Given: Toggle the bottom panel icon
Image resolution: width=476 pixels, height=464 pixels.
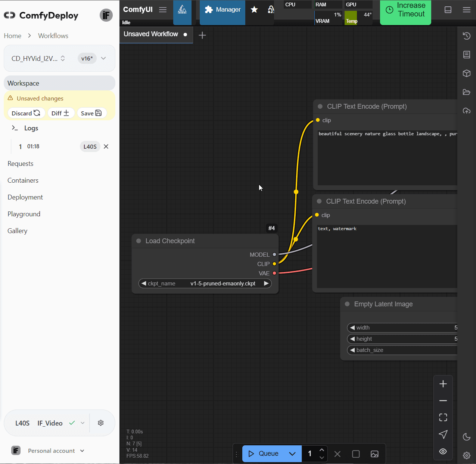Looking at the screenshot, I should click(x=448, y=10).
